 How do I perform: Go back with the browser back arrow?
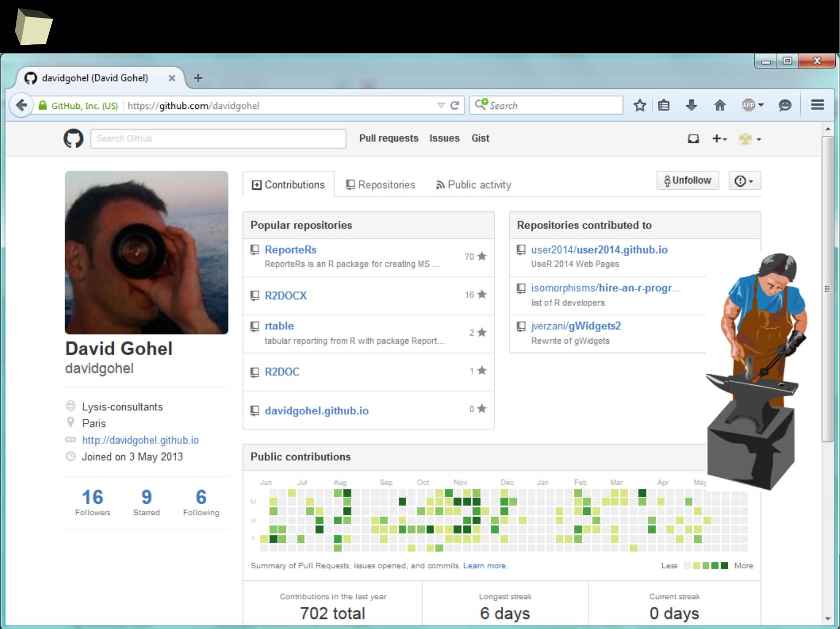coord(21,105)
